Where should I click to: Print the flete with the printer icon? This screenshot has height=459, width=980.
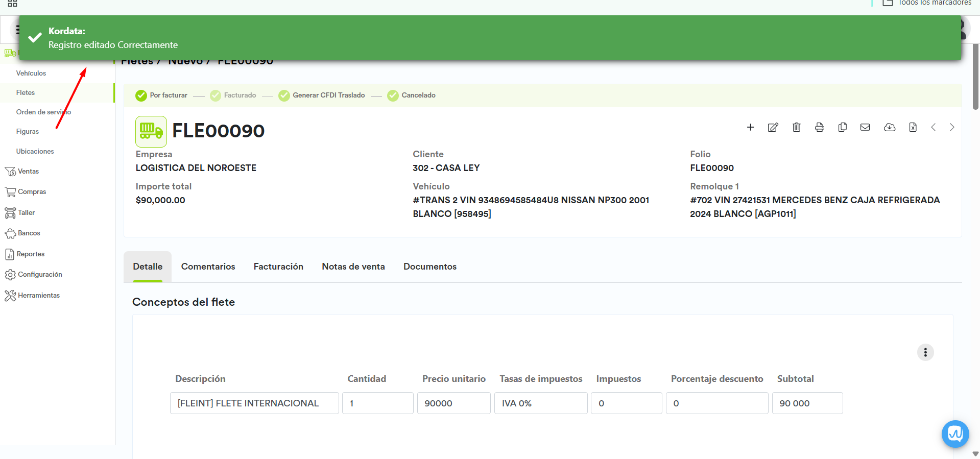pyautogui.click(x=819, y=127)
